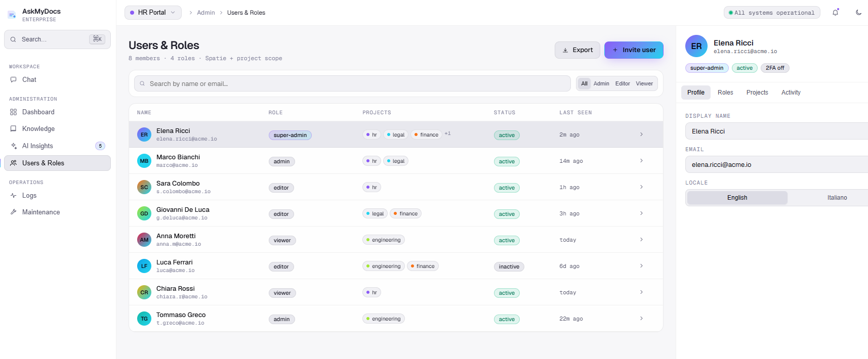Click the Chat sidebar icon
The width and height of the screenshot is (868, 359).
[14, 79]
